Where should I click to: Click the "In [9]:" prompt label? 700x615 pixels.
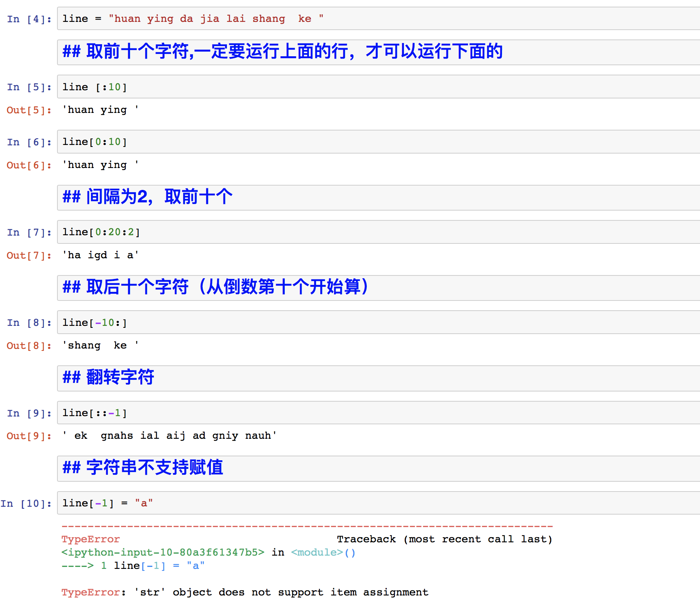click(x=29, y=413)
